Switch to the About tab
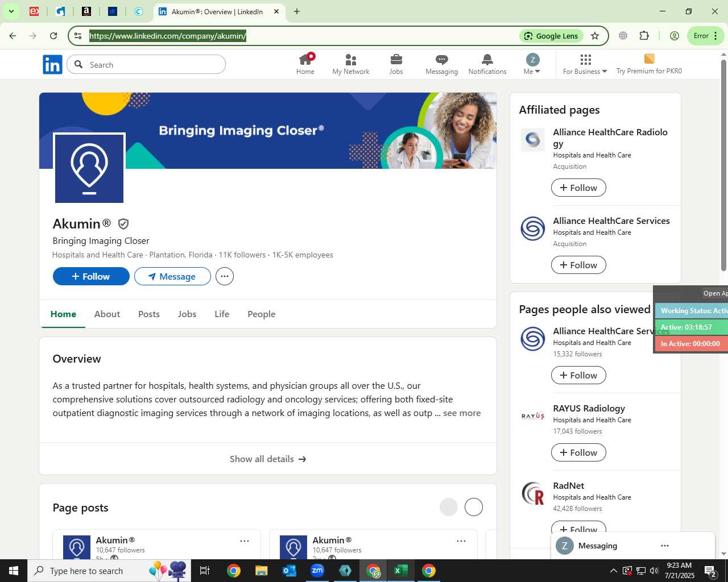Image resolution: width=728 pixels, height=582 pixels. pos(107,314)
